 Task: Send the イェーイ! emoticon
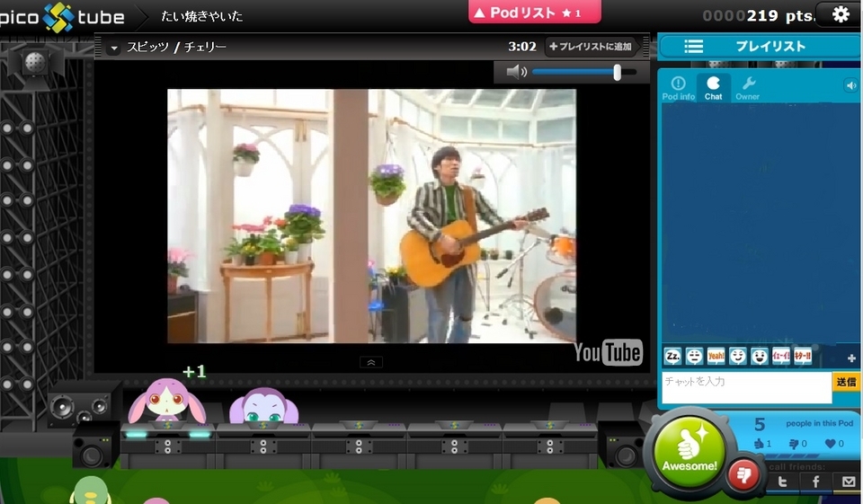pyautogui.click(x=781, y=357)
